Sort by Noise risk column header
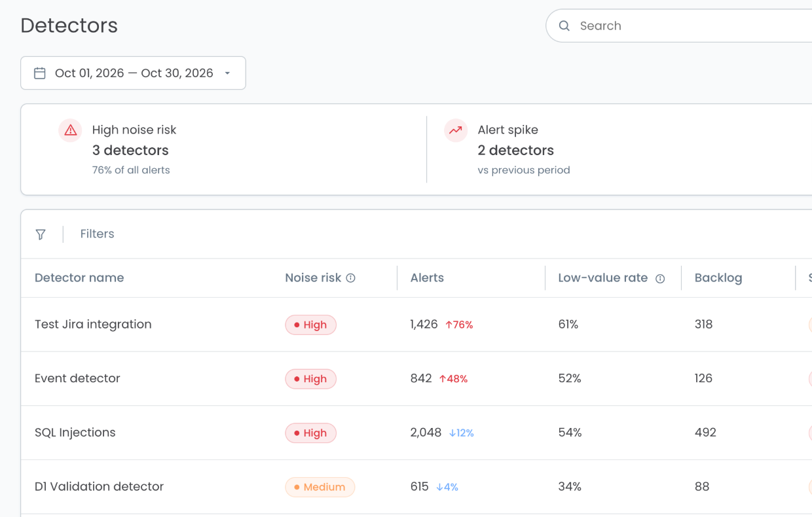The height and width of the screenshot is (517, 812). pyautogui.click(x=313, y=277)
